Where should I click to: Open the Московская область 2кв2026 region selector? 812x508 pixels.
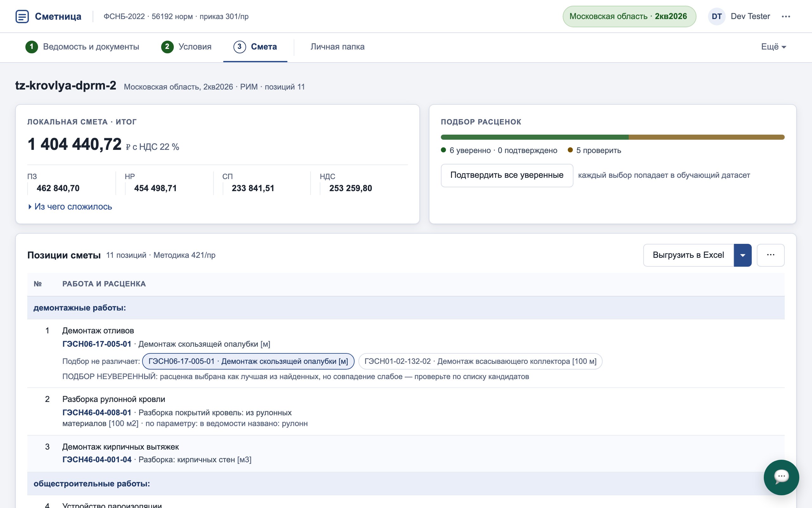pos(629,17)
